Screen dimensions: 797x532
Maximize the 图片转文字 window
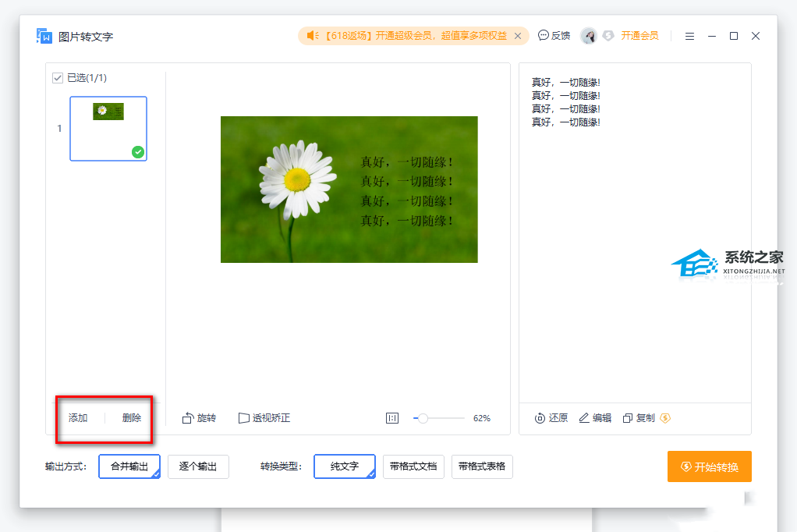734,36
